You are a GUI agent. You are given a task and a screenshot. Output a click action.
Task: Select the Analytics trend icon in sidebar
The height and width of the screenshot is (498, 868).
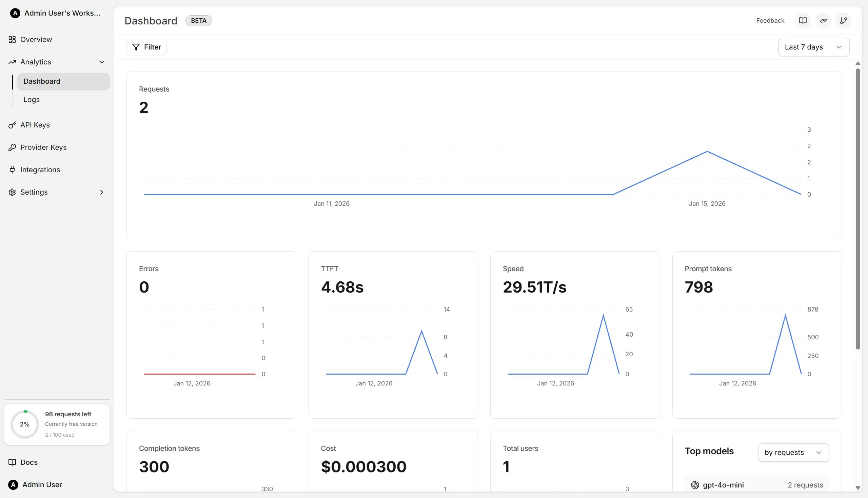12,62
